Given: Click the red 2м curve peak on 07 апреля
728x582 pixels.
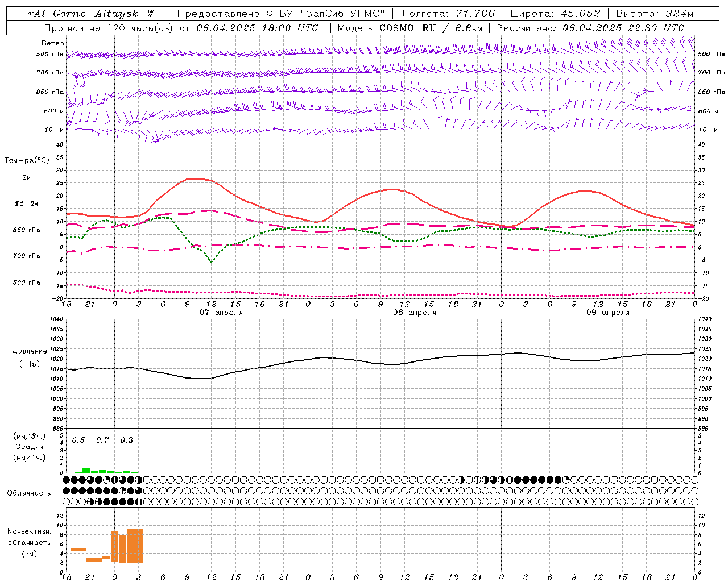Looking at the screenshot, I should [x=194, y=178].
